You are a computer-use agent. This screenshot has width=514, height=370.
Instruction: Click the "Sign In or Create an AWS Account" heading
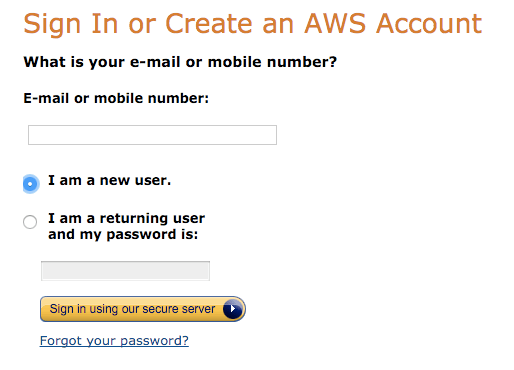253,24
